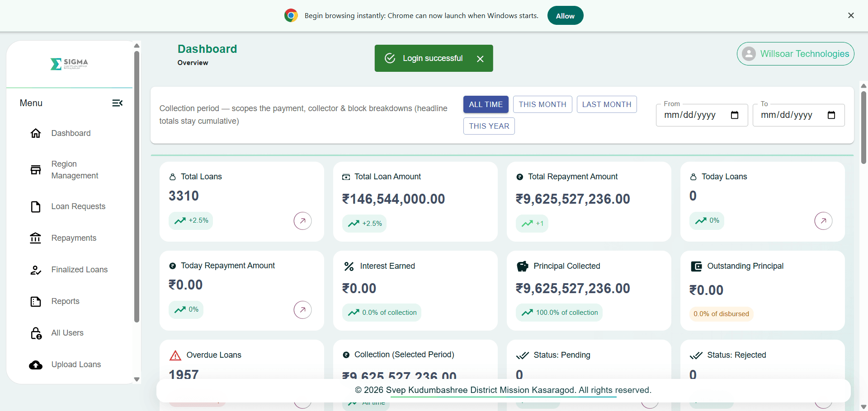Click the Total Loan Amount value ₹146,544,000.00
Viewport: 868px width, 411px height.
[393, 199]
